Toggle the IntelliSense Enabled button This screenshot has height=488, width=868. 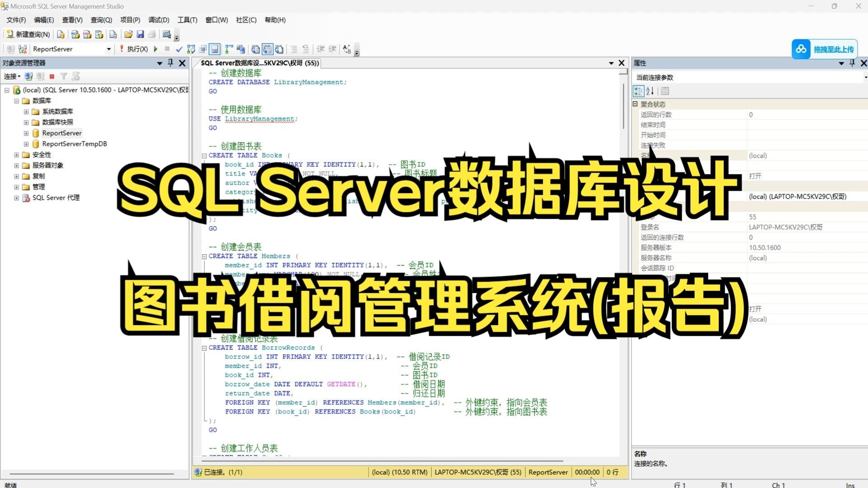point(215,49)
